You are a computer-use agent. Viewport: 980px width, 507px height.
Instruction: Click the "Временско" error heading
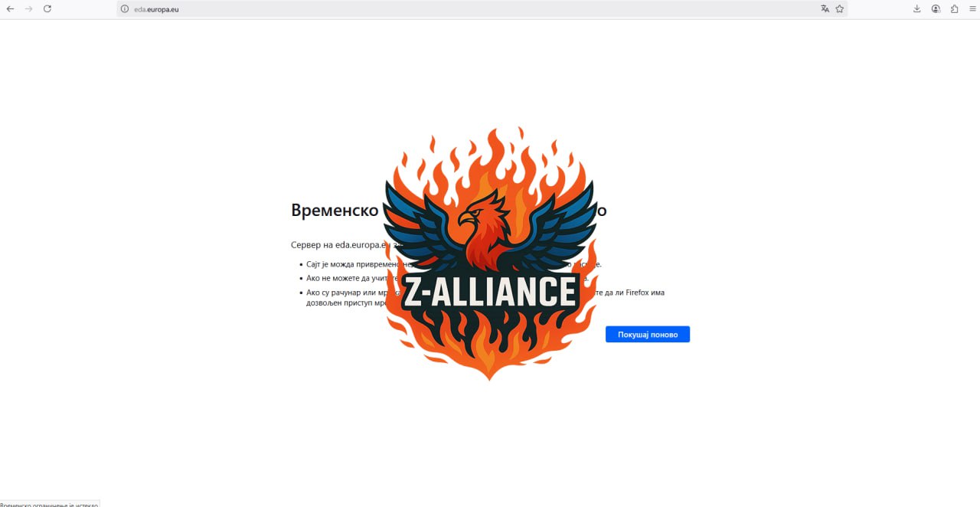(335, 210)
